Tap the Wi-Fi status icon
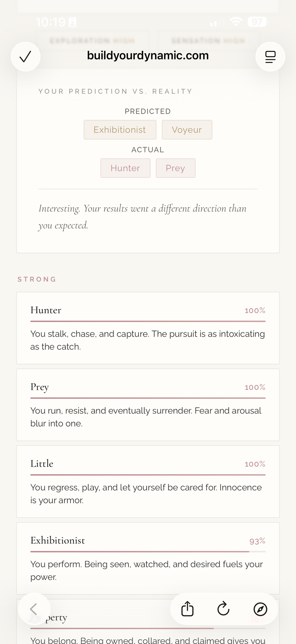Screen dimensions: 296x644 click(236, 22)
